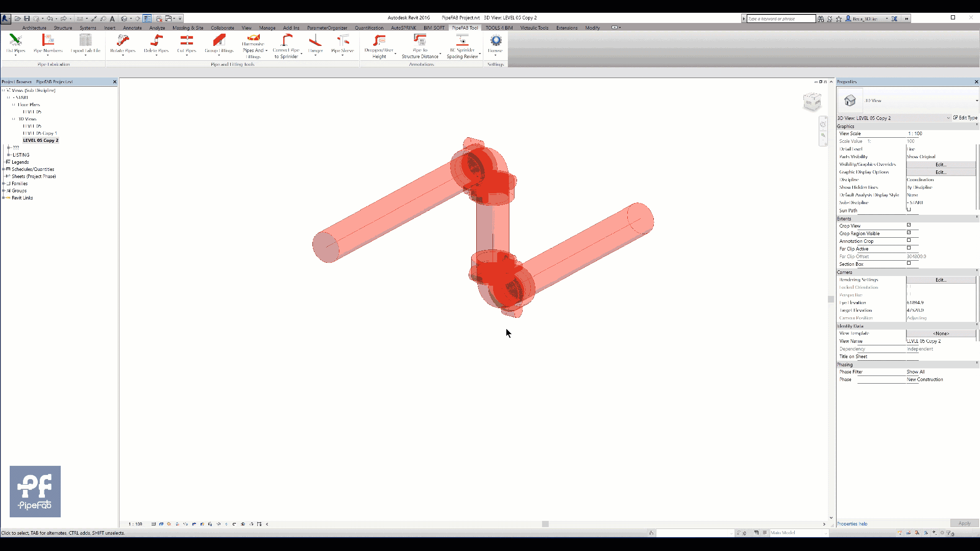
Task: Open the 3D View: LEVEL 05 Copy 2 instance dropdown
Action: 948,118
